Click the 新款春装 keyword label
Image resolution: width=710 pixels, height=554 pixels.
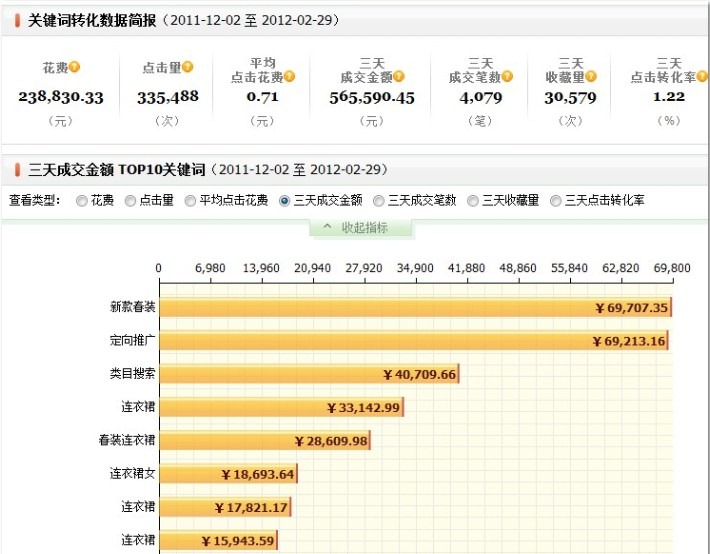coord(133,307)
